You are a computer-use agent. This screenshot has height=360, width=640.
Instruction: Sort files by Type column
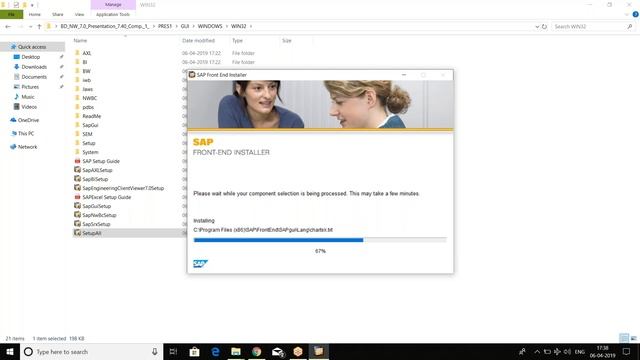(x=237, y=40)
